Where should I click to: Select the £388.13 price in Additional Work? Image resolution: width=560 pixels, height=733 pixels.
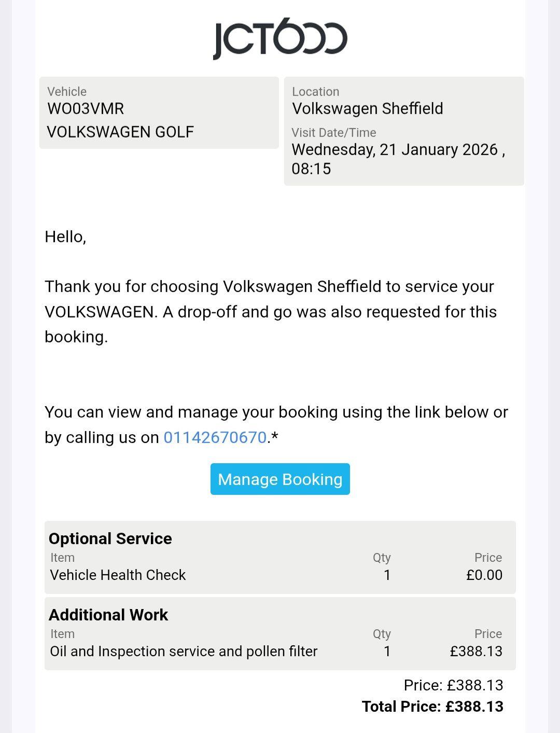click(x=476, y=651)
